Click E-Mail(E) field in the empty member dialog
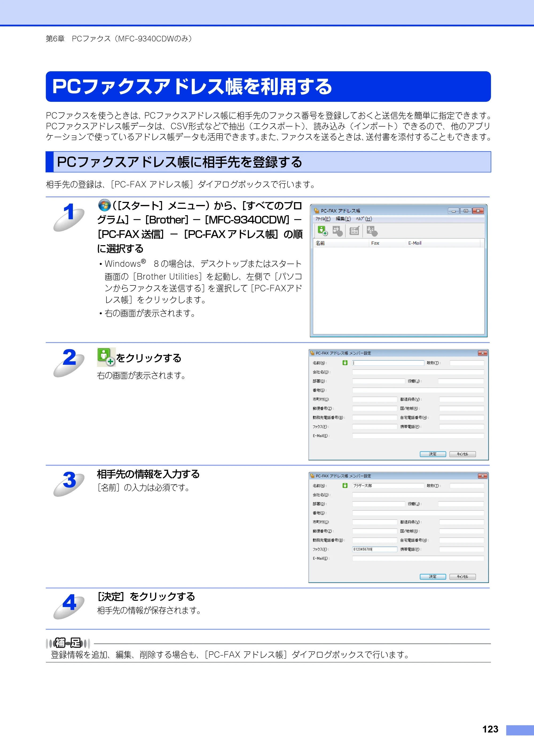Image resolution: width=534 pixels, height=756 pixels. 418,436
